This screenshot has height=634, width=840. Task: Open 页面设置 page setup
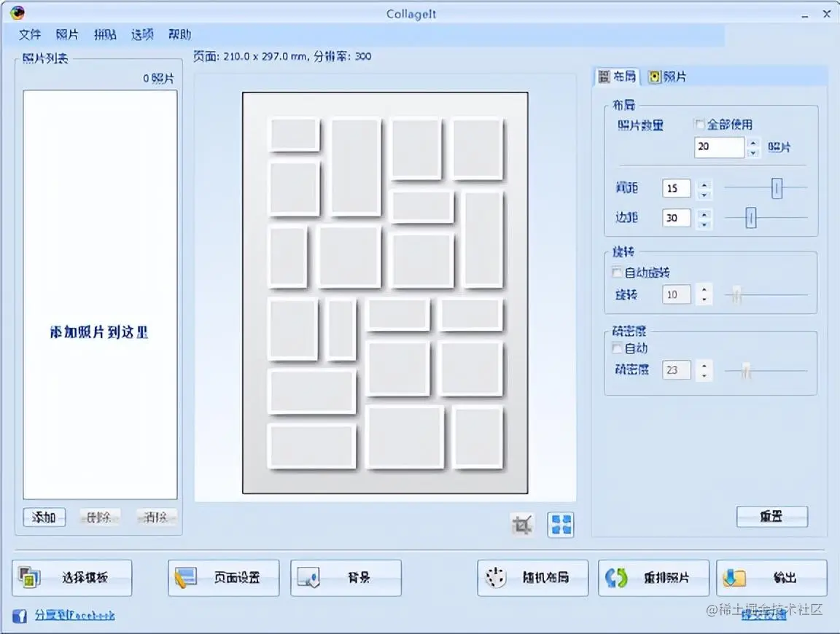(x=223, y=578)
